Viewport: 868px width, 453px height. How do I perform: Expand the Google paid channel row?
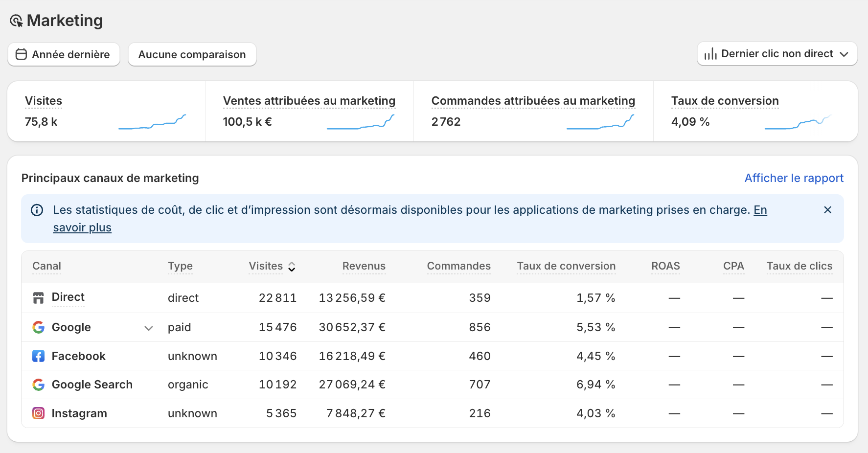149,328
